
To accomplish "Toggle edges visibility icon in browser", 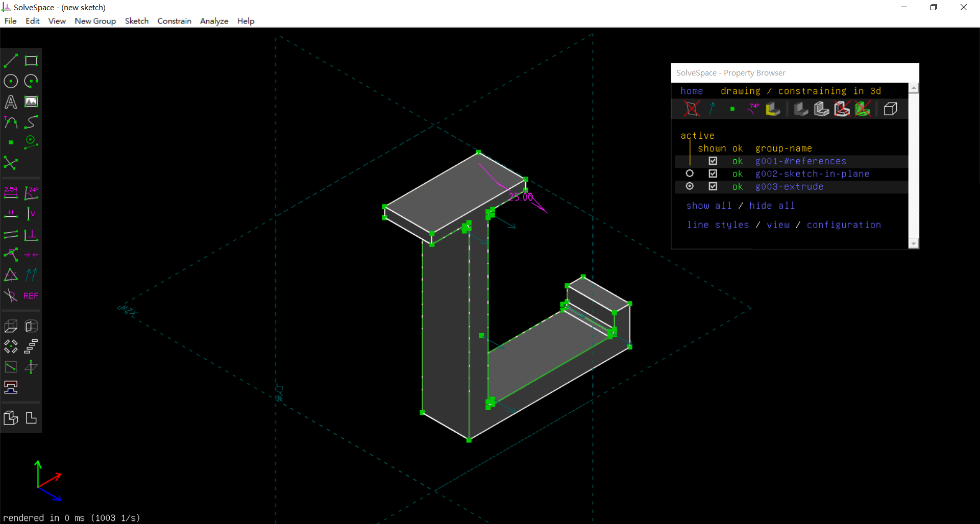I will [821, 109].
